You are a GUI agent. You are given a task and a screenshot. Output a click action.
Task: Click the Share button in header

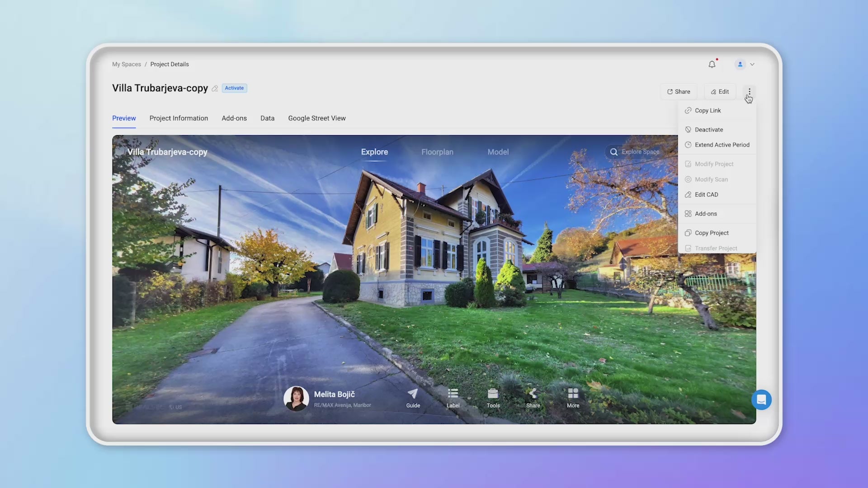click(x=679, y=92)
